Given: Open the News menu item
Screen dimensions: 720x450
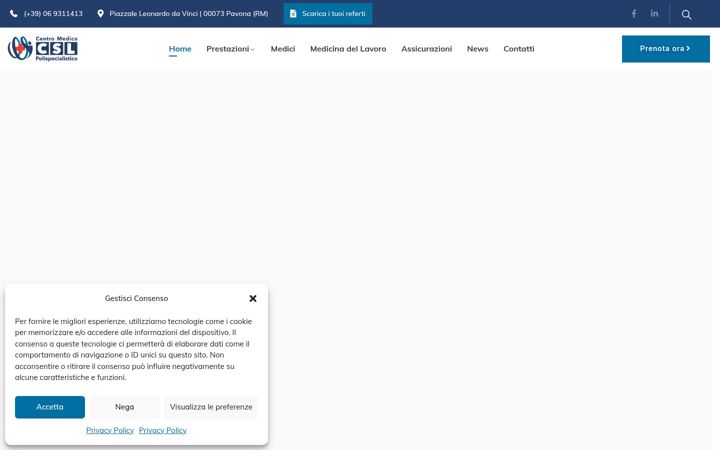Looking at the screenshot, I should pos(478,49).
